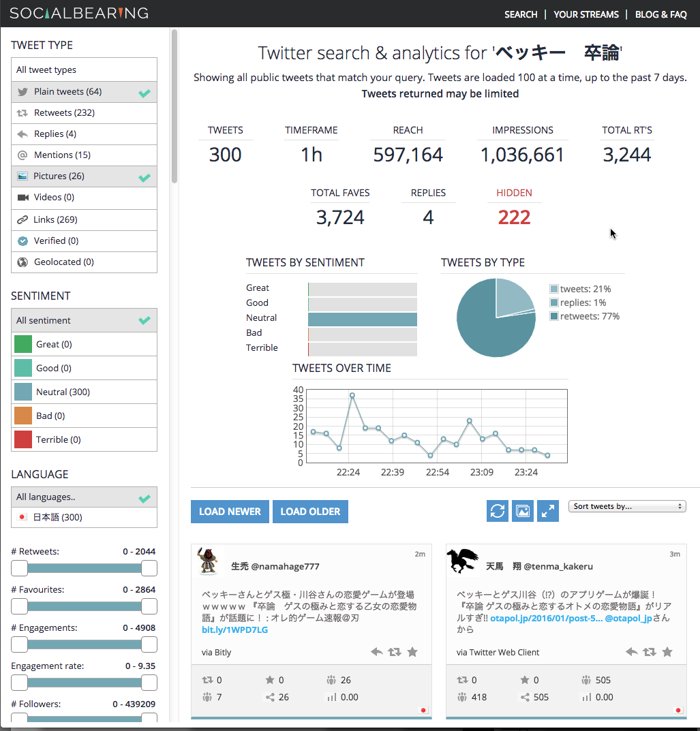Click the @ icon beside Mentions (15)

coord(22,155)
